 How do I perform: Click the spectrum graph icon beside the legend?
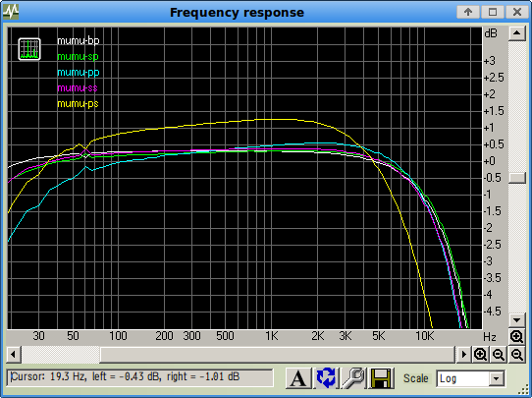pyautogui.click(x=29, y=49)
